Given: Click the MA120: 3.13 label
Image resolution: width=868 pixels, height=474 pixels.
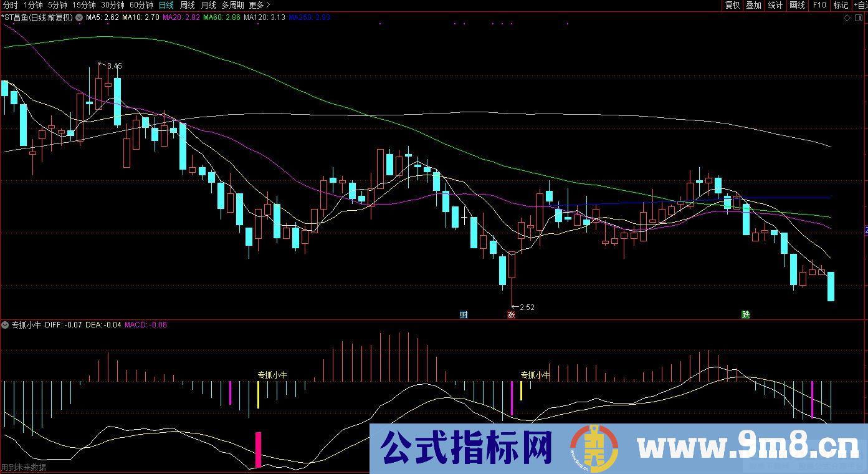Looking at the screenshot, I should click(x=264, y=17).
